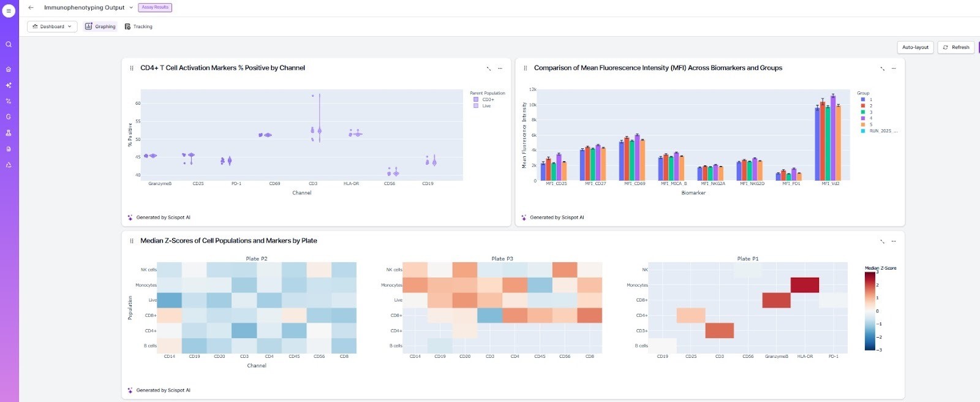Click the Scispot AI sparkle under the Z-Scores heatmap
The width and height of the screenshot is (980, 402).
[130, 390]
